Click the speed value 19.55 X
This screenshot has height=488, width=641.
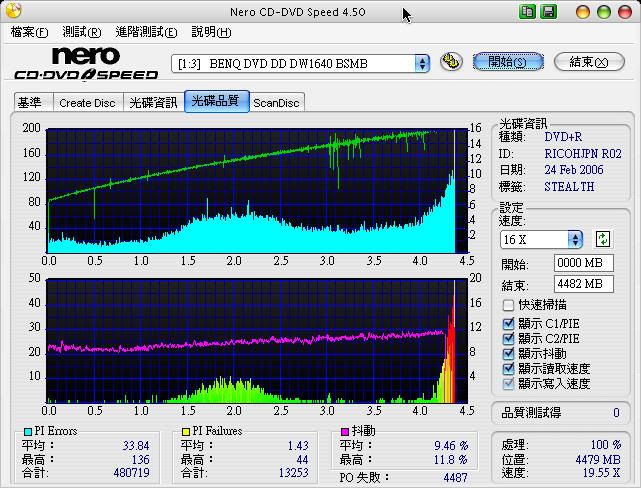[601, 473]
